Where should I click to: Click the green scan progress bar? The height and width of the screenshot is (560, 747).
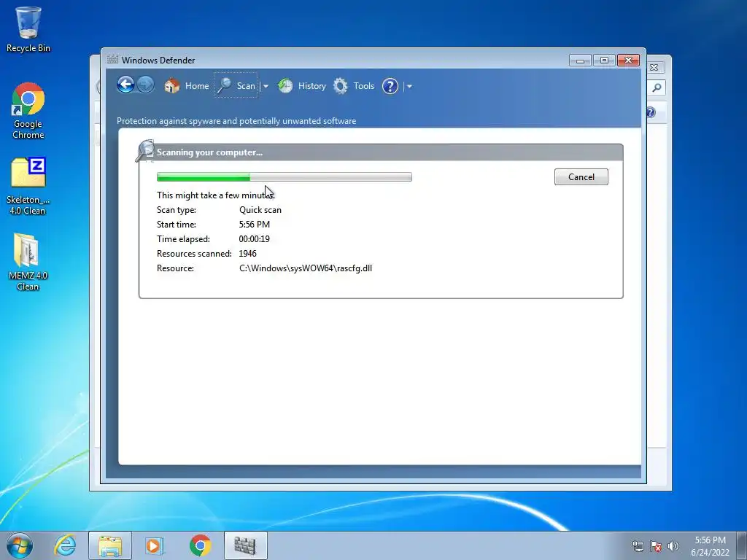(x=285, y=177)
